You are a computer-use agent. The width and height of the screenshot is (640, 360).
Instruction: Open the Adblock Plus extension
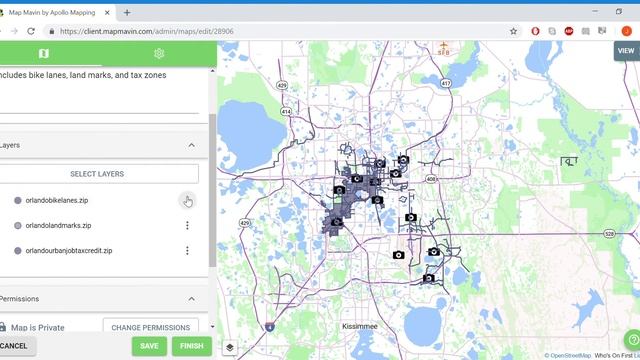[569, 31]
